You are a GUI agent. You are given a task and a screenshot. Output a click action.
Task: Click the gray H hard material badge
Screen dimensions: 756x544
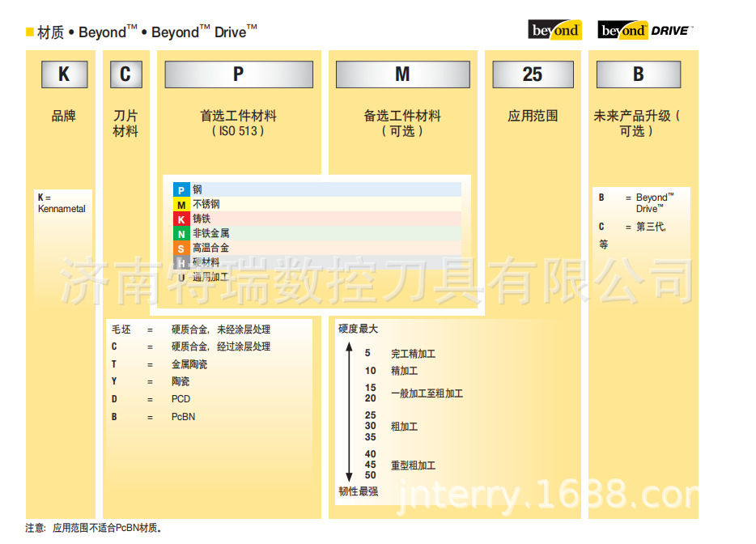[181, 263]
